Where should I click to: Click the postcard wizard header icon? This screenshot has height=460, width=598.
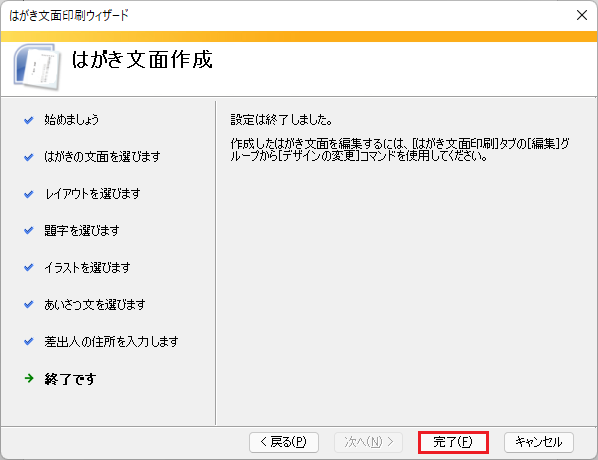pyautogui.click(x=37, y=67)
